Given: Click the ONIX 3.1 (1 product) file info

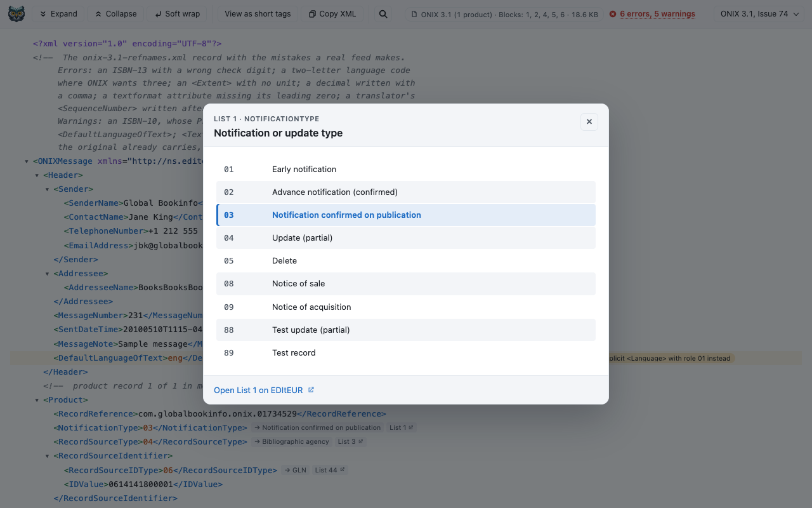Looking at the screenshot, I should point(504,14).
